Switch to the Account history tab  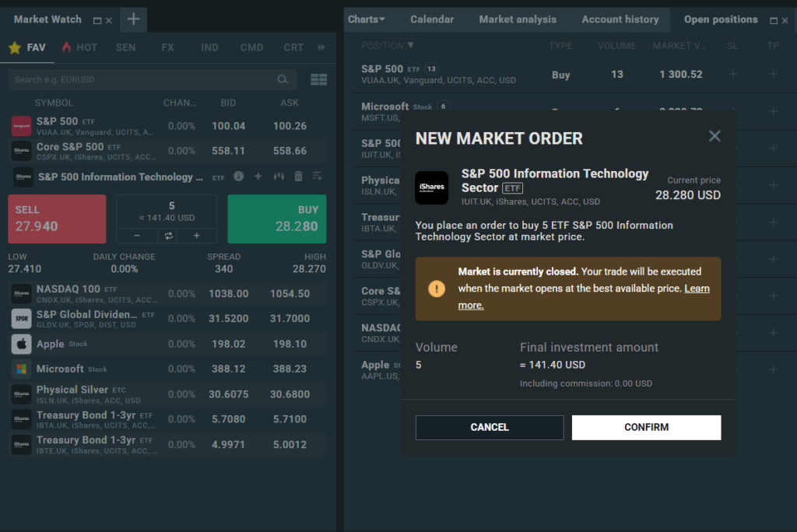pos(620,19)
